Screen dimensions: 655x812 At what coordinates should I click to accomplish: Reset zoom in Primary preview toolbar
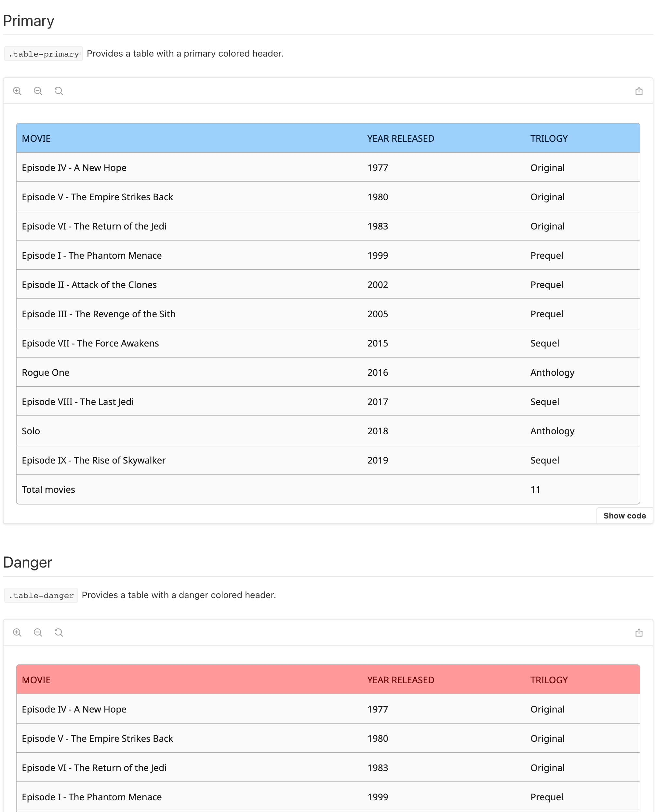tap(59, 91)
